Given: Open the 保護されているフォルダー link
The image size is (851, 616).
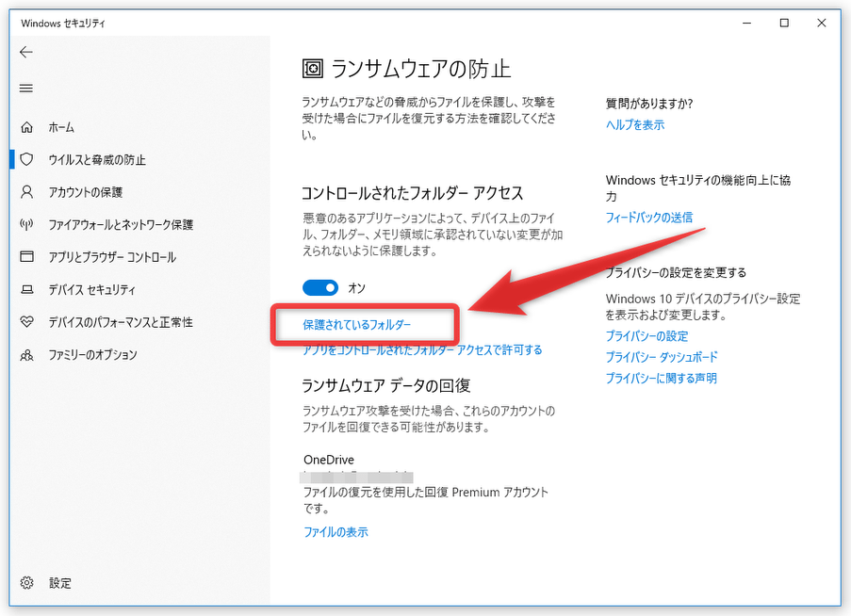Looking at the screenshot, I should pyautogui.click(x=356, y=325).
